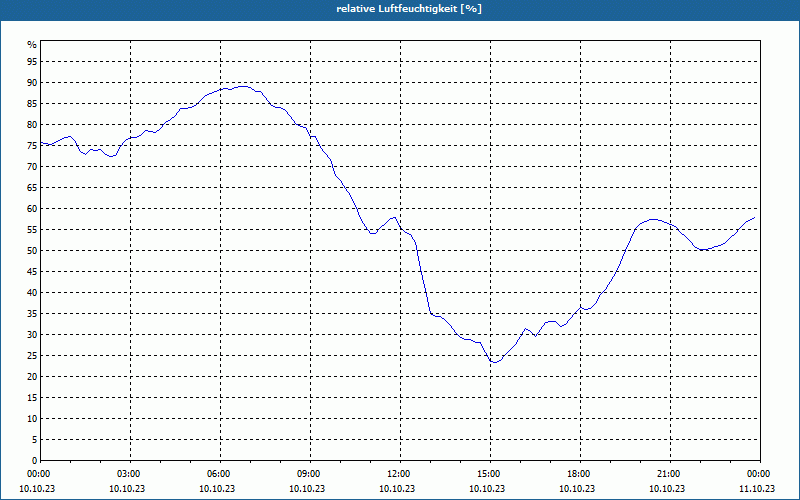This screenshot has width=800, height=500.
Task: Click the '10.10.23' date beneath 15:00
Action: (x=487, y=489)
